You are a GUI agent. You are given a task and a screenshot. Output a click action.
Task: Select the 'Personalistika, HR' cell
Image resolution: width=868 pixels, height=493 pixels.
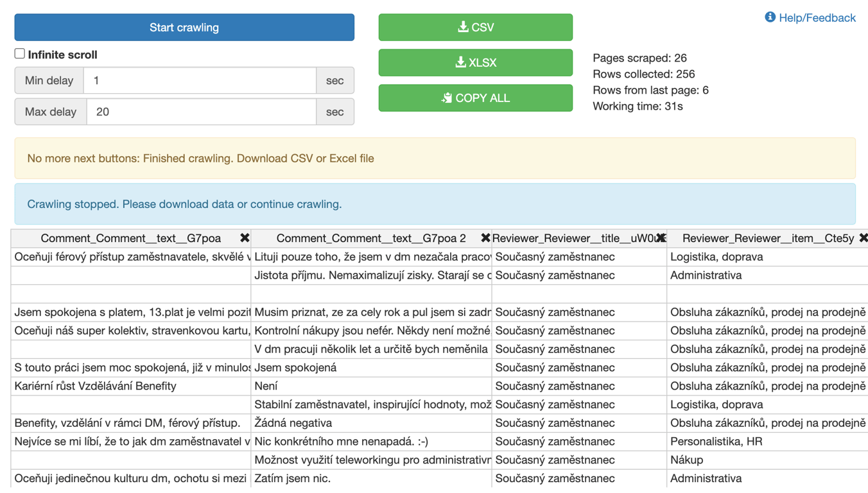[767, 442]
